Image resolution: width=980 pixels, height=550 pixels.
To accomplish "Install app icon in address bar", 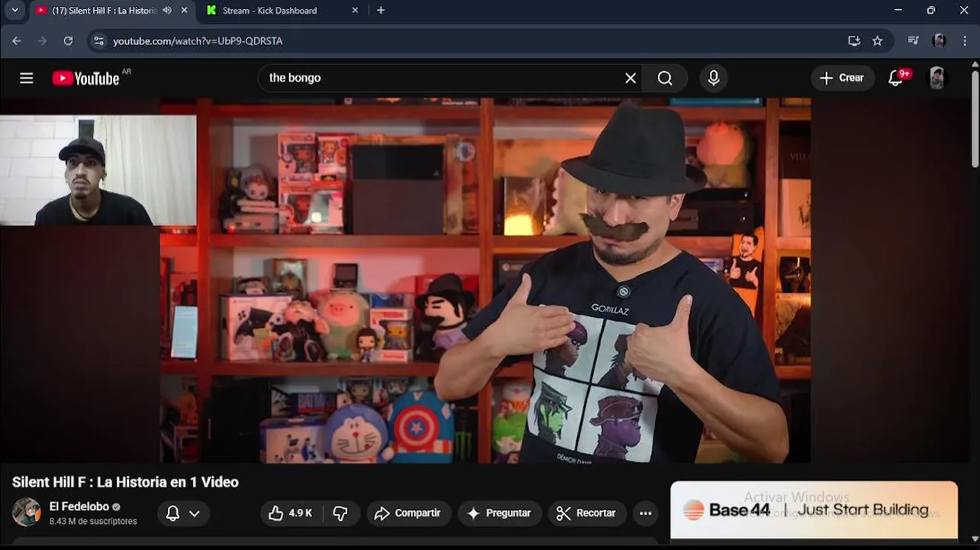I will [854, 41].
